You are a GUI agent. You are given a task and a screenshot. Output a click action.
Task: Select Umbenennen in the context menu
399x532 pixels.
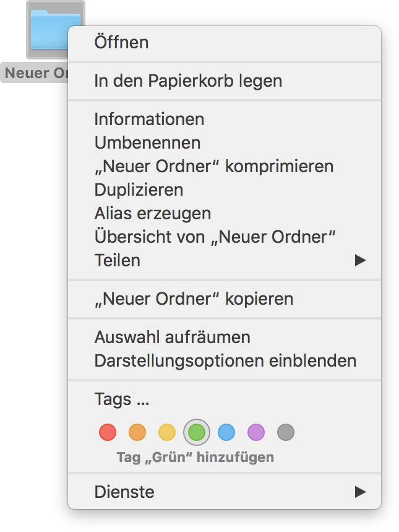click(147, 143)
